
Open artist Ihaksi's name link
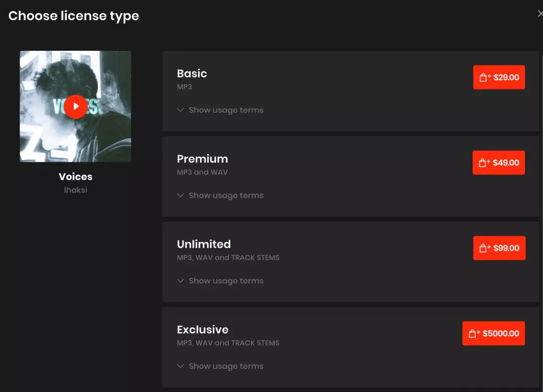point(75,190)
